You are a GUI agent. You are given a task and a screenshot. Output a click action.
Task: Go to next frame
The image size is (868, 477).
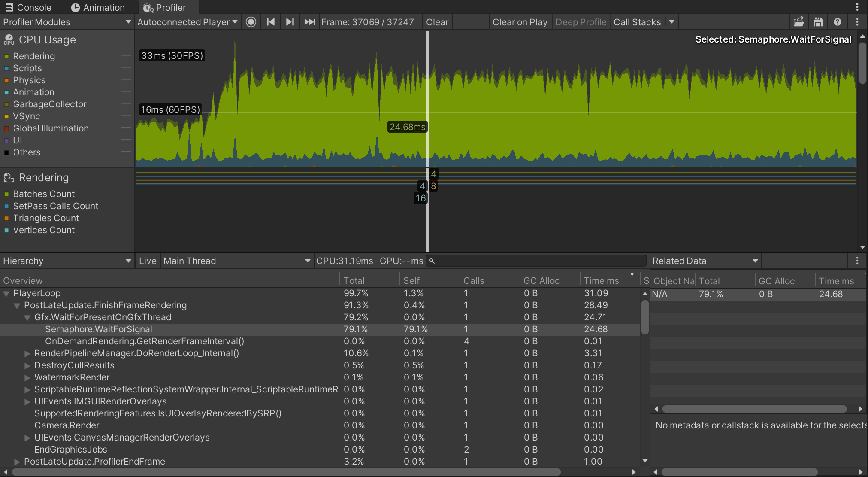(290, 22)
